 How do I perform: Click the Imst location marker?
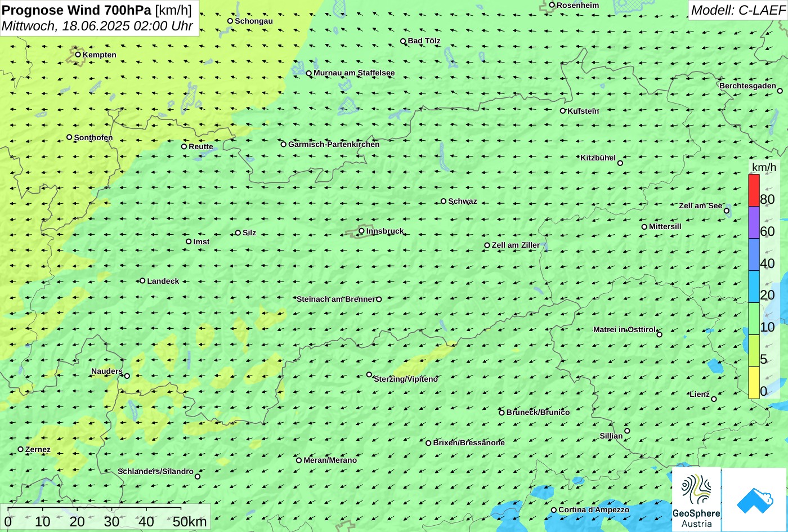pos(189,242)
